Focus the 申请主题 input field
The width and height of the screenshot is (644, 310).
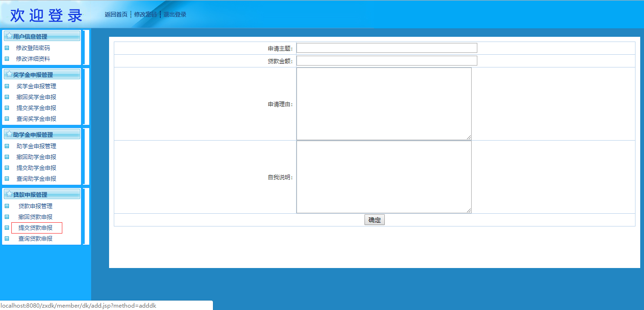[x=387, y=48]
